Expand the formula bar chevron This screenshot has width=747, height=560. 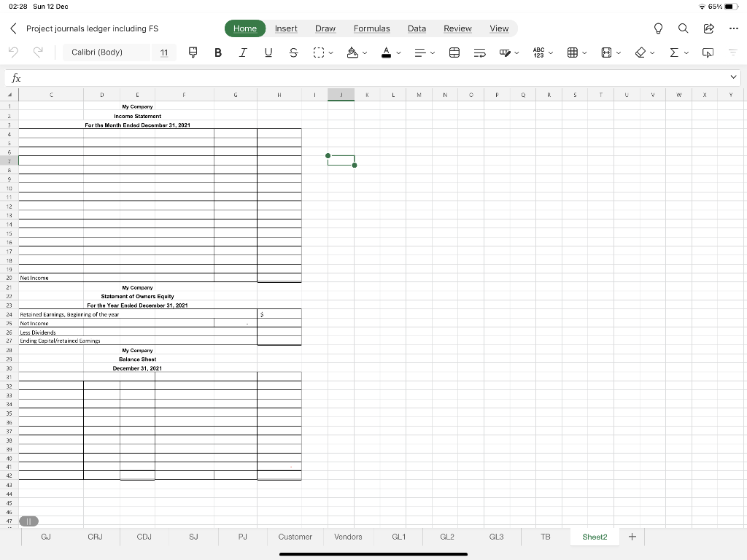[x=733, y=77]
